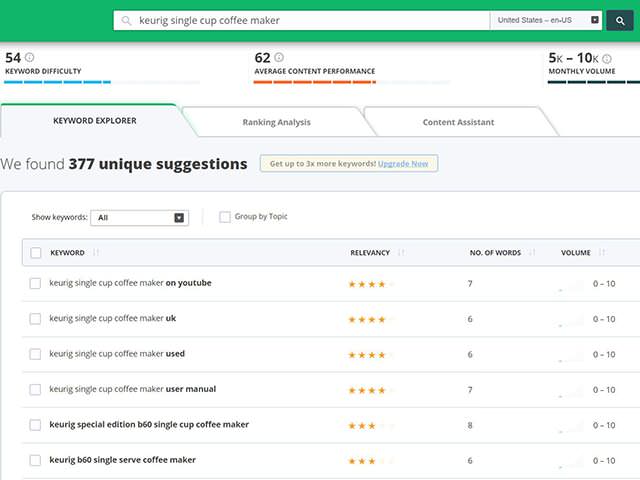Check 'keurig single cup coffee maker user manual'
This screenshot has width=640, height=480.
(x=35, y=389)
